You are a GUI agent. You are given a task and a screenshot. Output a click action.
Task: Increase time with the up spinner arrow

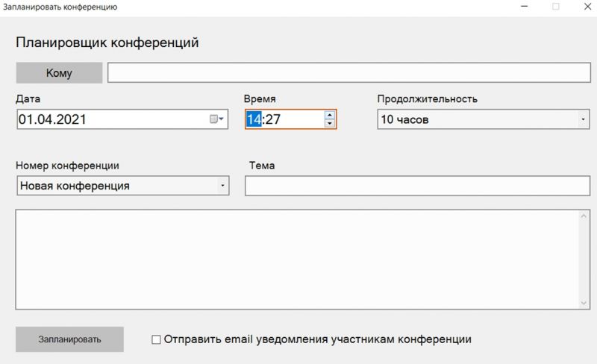coord(330,115)
